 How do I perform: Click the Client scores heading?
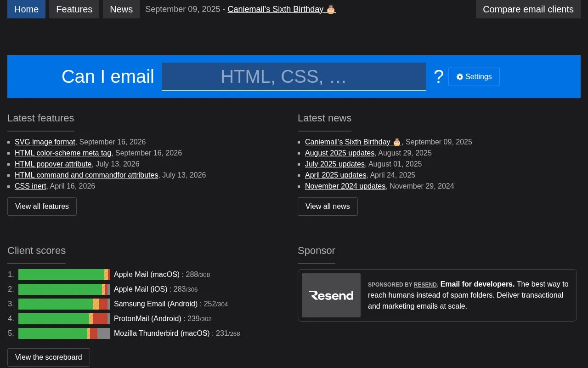36,251
